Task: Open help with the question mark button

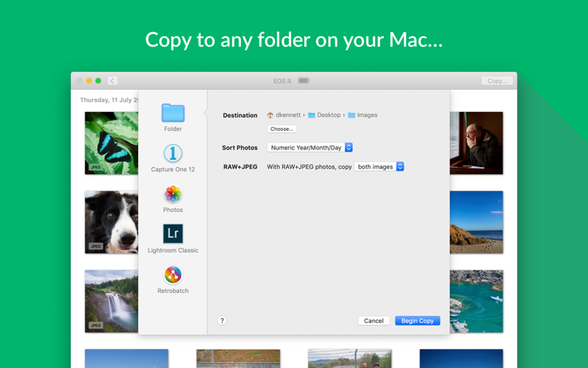Action: [x=222, y=321]
